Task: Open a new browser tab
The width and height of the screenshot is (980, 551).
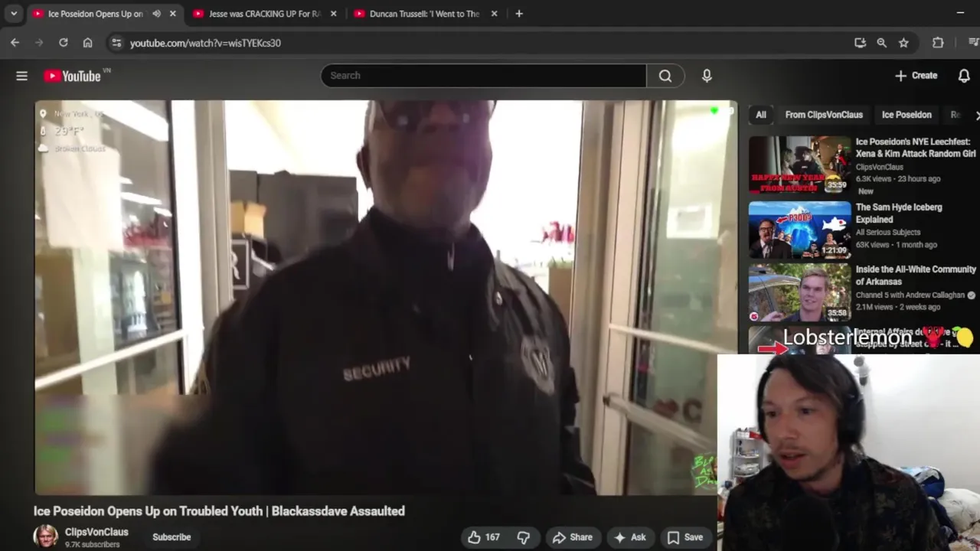Action: point(519,14)
